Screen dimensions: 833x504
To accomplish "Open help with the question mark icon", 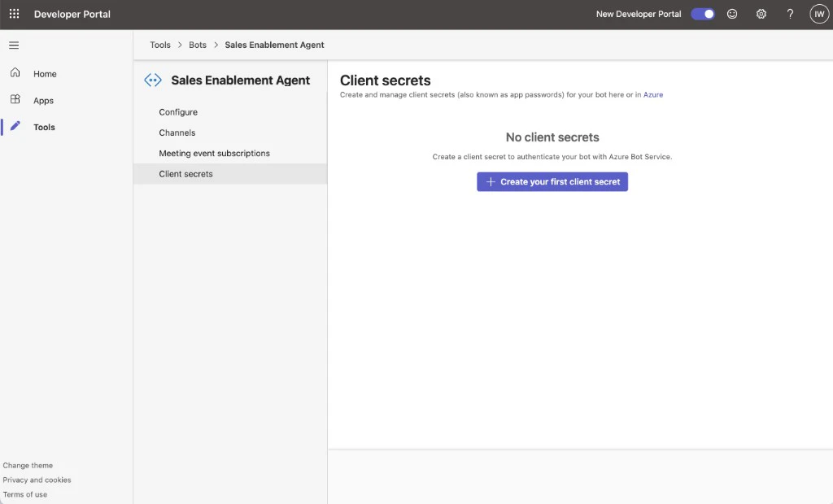I will pyautogui.click(x=790, y=14).
